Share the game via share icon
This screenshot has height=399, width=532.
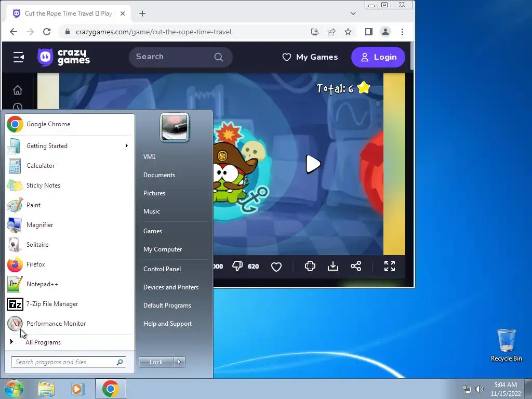pos(356,267)
